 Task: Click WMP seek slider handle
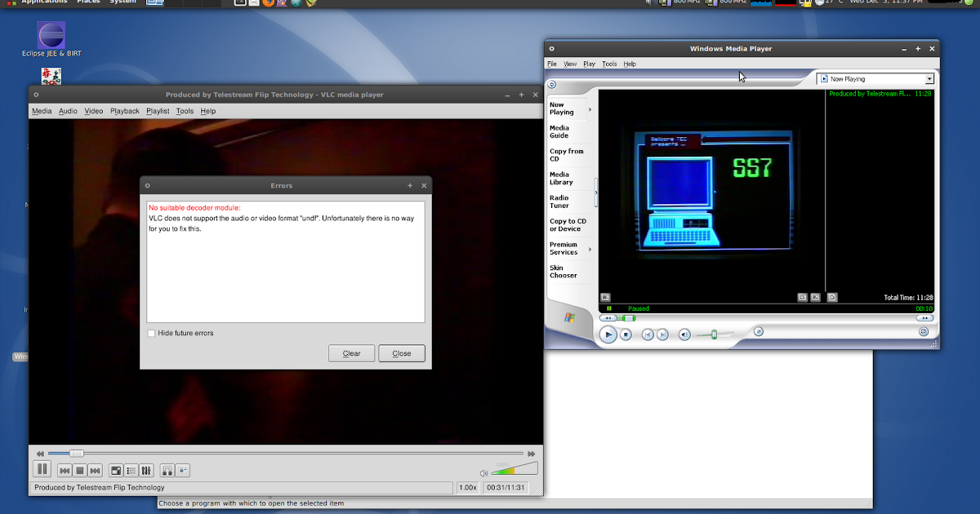[x=627, y=318]
